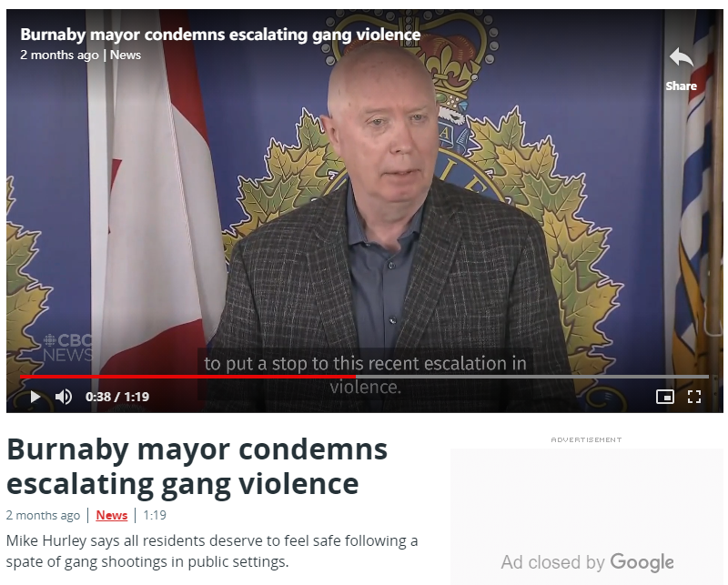Enter fullscreen with the expand icon
Screen dimensions: 728x585
coord(693,397)
